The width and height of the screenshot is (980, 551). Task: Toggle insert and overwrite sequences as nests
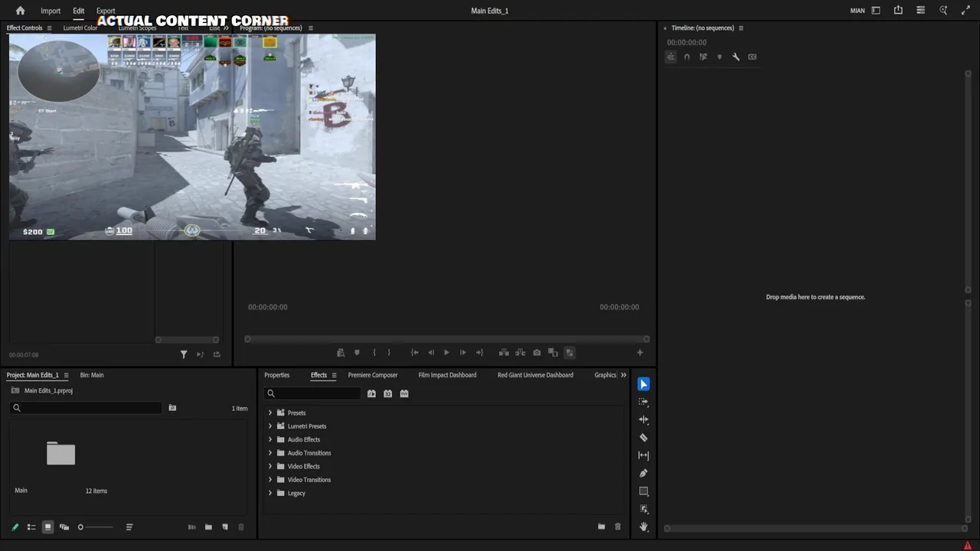point(671,57)
